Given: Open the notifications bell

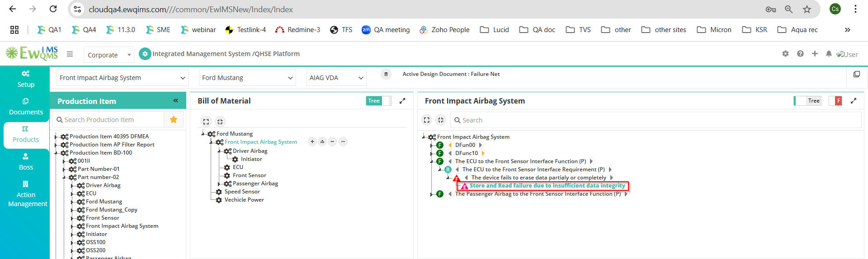Looking at the screenshot, I should [829, 54].
